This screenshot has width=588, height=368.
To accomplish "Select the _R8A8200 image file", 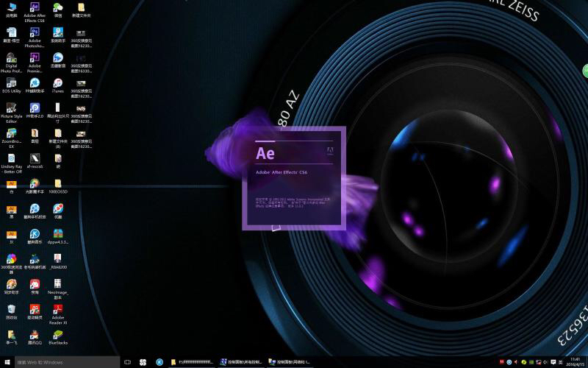I will (x=58, y=262).
